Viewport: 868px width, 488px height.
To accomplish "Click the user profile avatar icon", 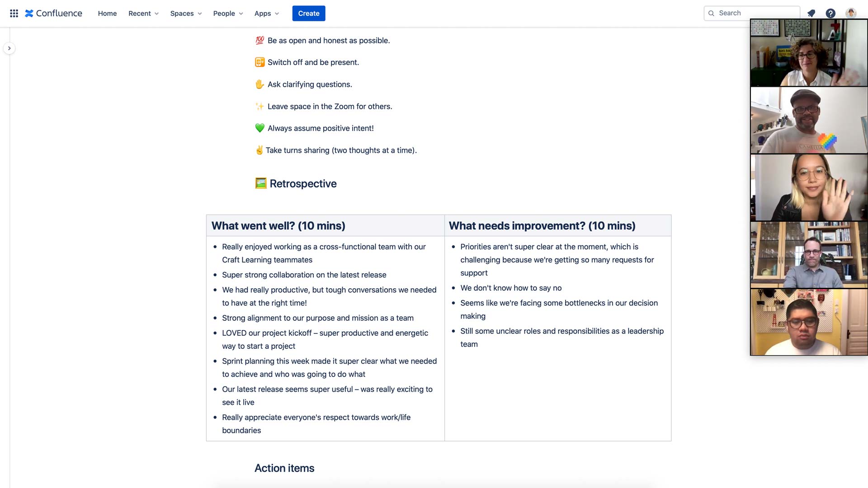I will tap(852, 13).
